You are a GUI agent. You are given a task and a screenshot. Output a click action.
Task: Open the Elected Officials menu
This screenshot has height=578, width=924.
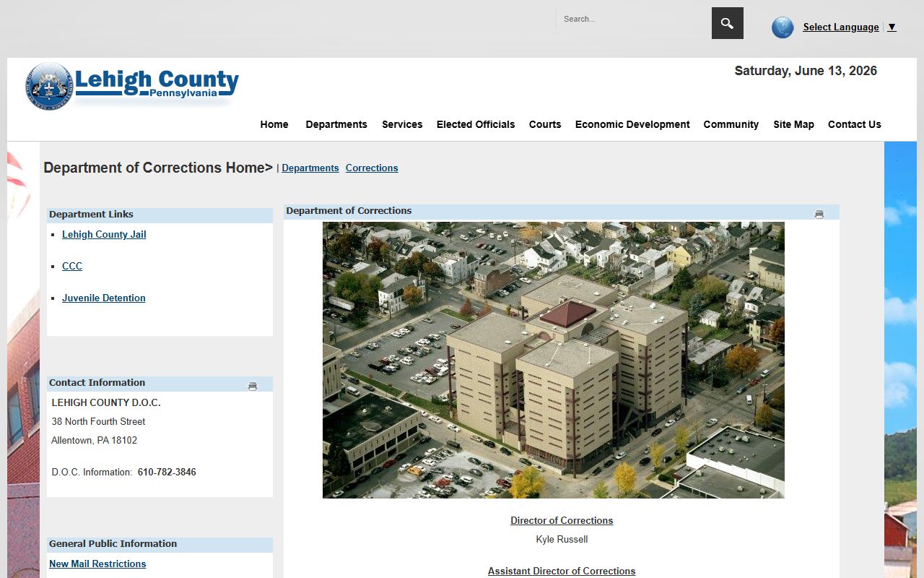click(x=476, y=124)
